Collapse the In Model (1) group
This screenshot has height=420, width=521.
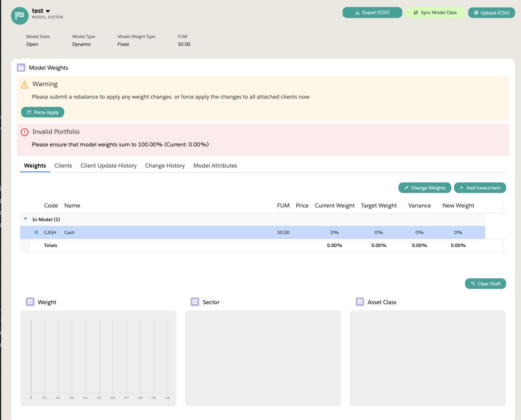(25, 219)
